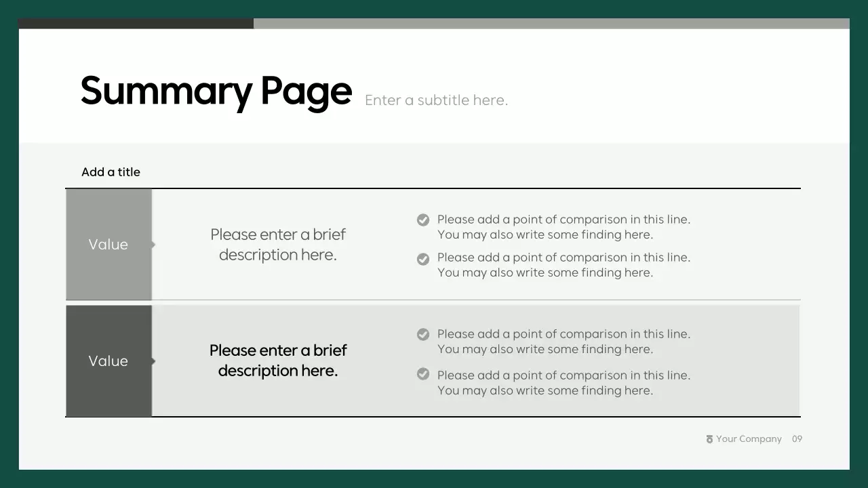
Task: Select the light-gray "Value" label box
Action: (108, 245)
